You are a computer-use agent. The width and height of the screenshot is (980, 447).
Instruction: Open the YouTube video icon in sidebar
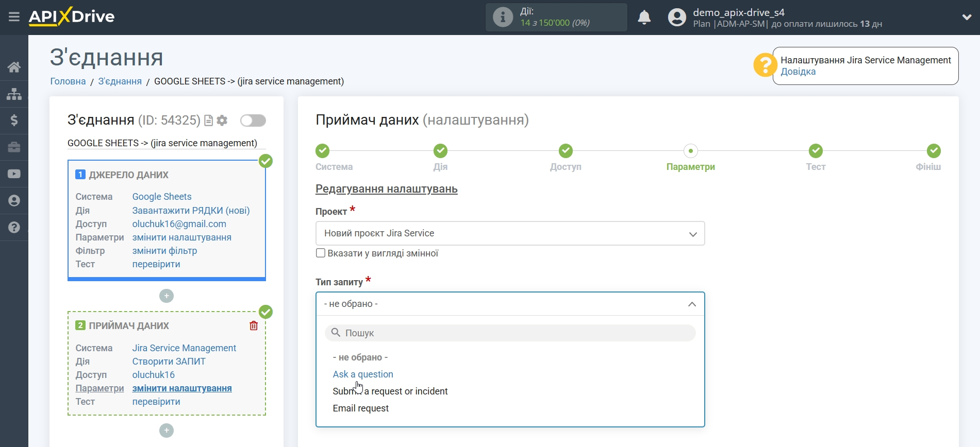[14, 174]
